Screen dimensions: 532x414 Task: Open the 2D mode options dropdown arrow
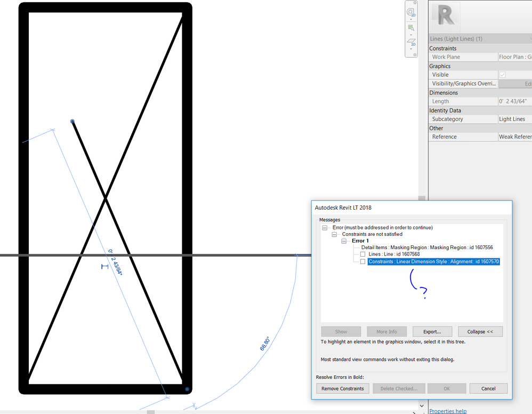click(x=411, y=49)
